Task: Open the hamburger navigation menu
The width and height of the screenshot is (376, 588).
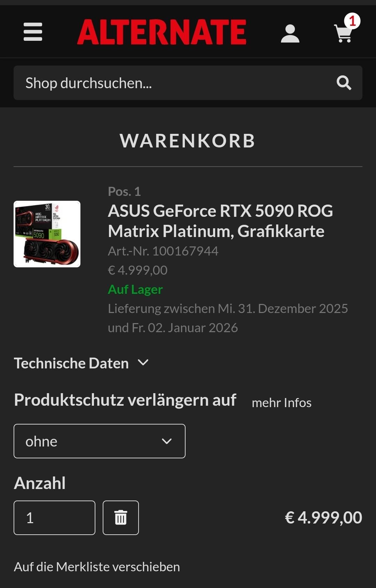Action: [33, 32]
